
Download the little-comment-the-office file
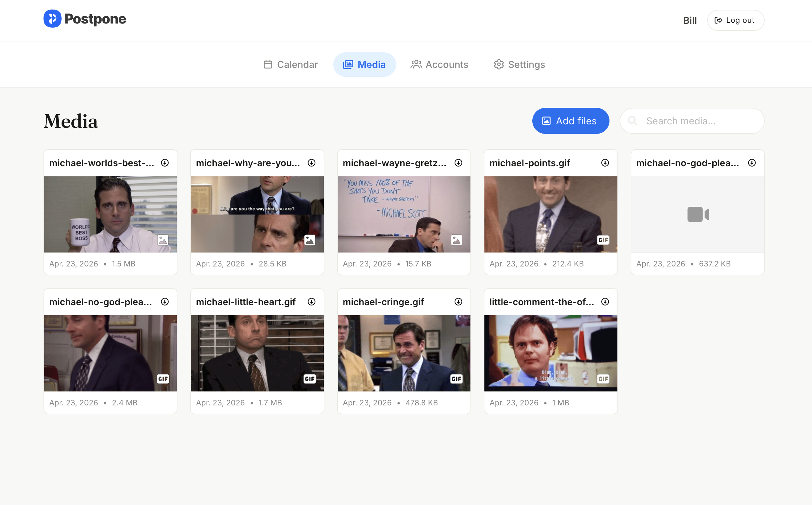605,302
